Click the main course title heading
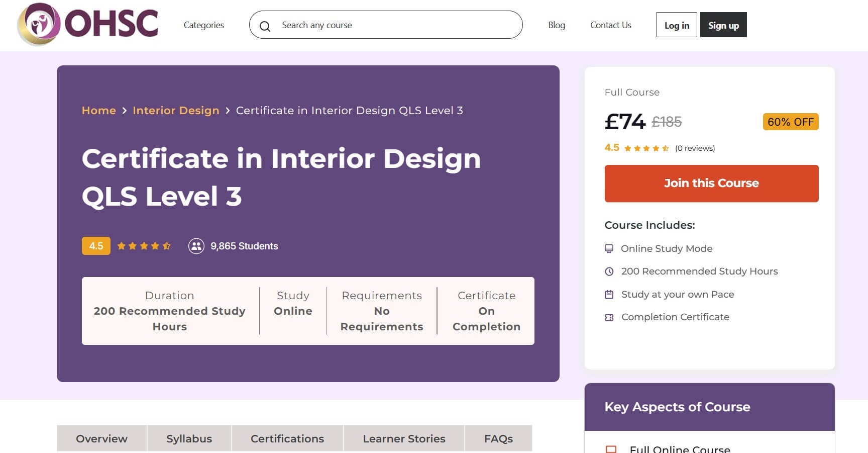Viewport: 868px width, 453px height. [x=281, y=177]
